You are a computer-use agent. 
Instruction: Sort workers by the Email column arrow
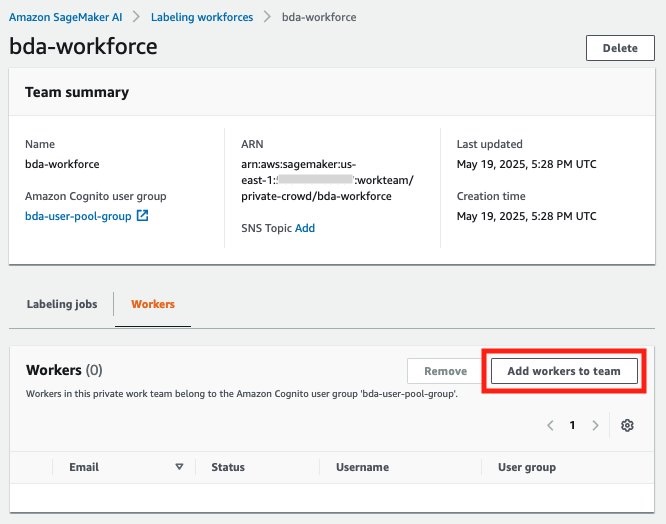[x=179, y=467]
